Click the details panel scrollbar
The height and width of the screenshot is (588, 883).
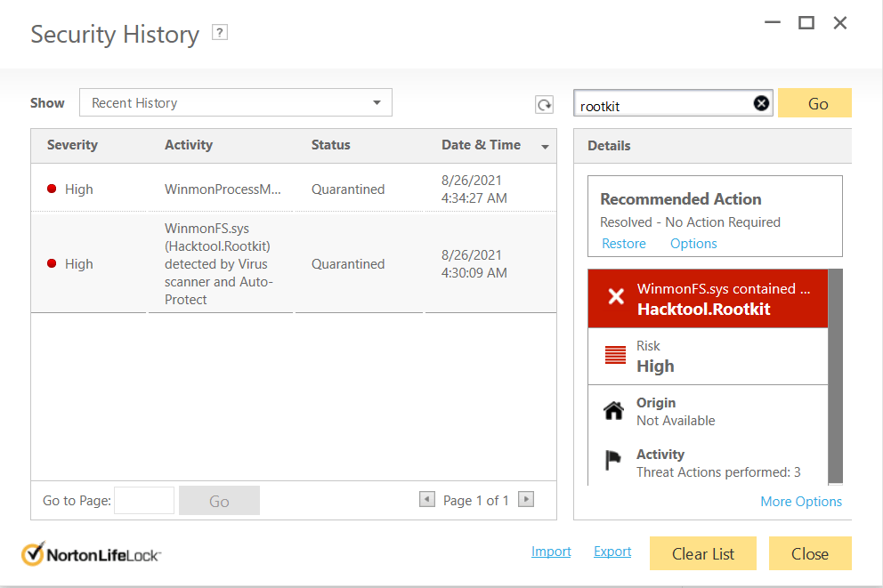point(835,374)
